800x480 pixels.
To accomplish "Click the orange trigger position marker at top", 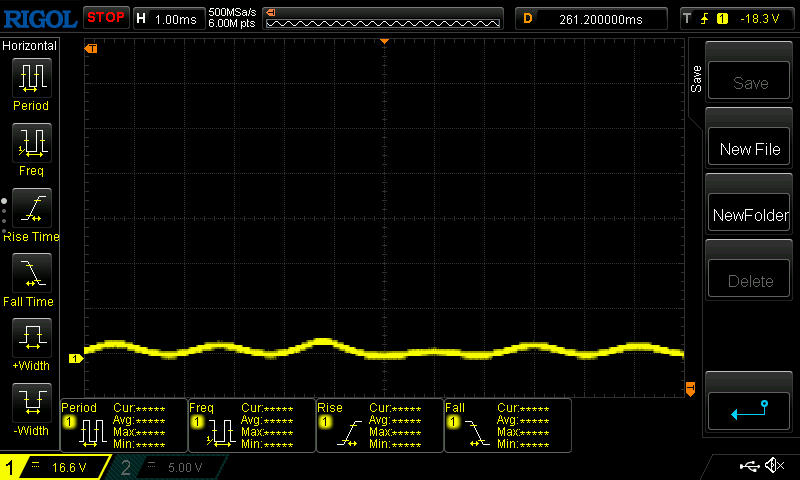I will (384, 42).
